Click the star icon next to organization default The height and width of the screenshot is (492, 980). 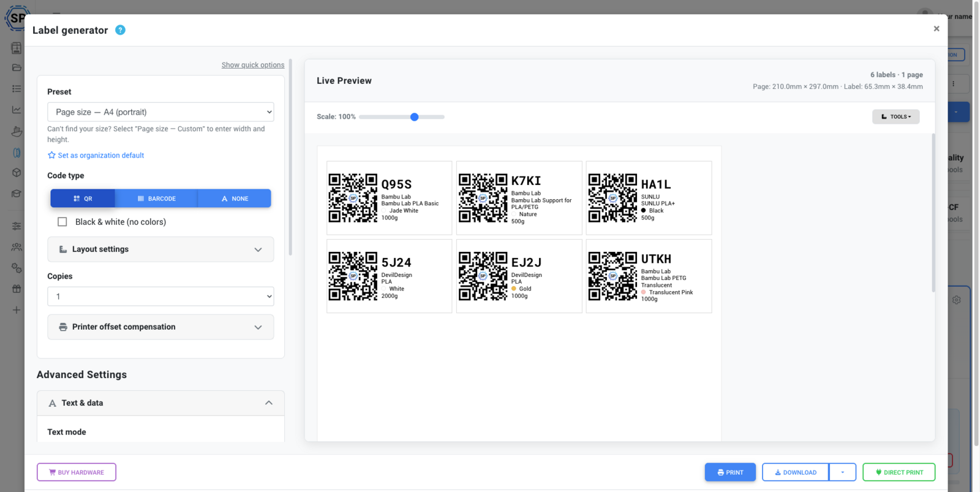point(51,155)
